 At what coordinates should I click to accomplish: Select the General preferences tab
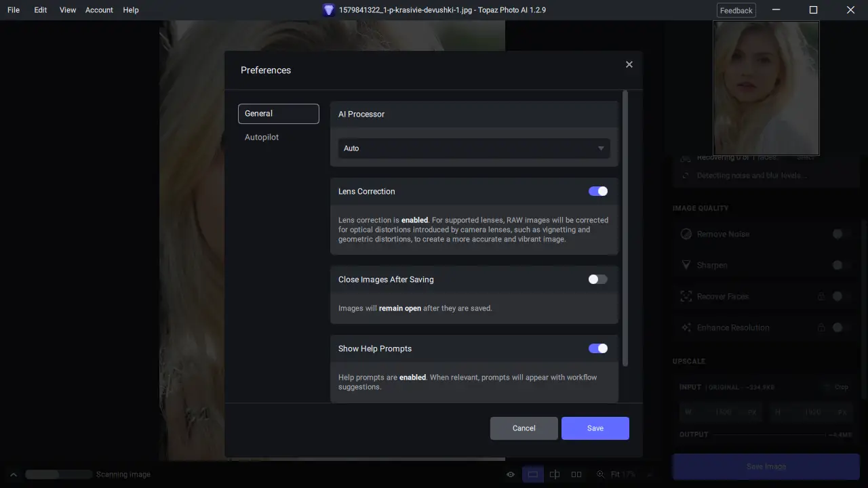[x=279, y=114]
